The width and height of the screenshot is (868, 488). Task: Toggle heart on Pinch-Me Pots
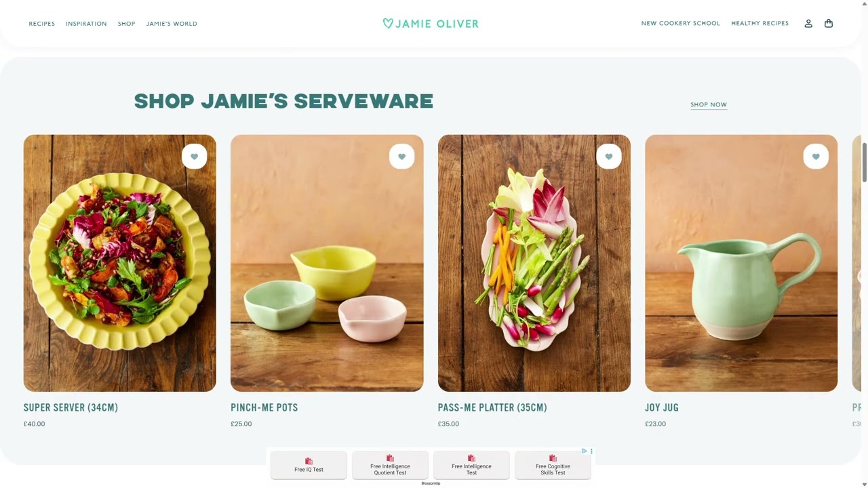[x=401, y=157]
